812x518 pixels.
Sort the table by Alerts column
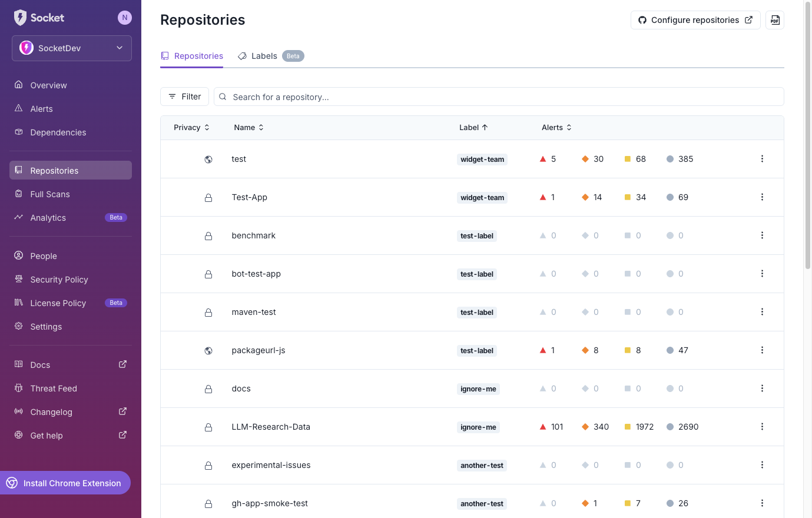point(556,128)
